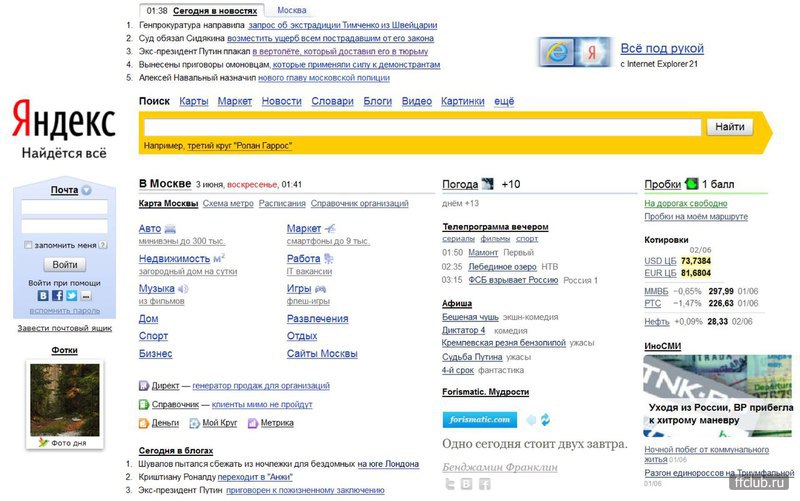Click the mail password field
This screenshot has height=501, width=800.
[x=64, y=226]
